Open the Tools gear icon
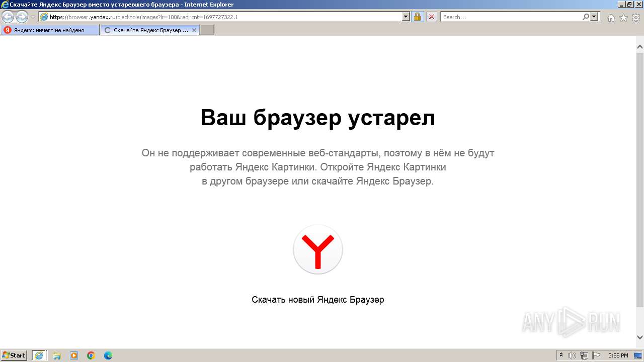 (635, 18)
